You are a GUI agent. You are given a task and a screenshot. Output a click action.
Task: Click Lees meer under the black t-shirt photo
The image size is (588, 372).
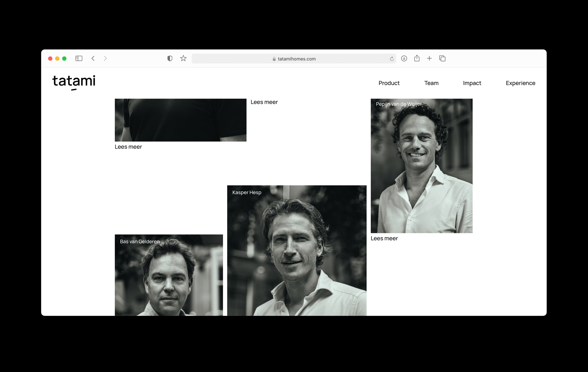(128, 147)
